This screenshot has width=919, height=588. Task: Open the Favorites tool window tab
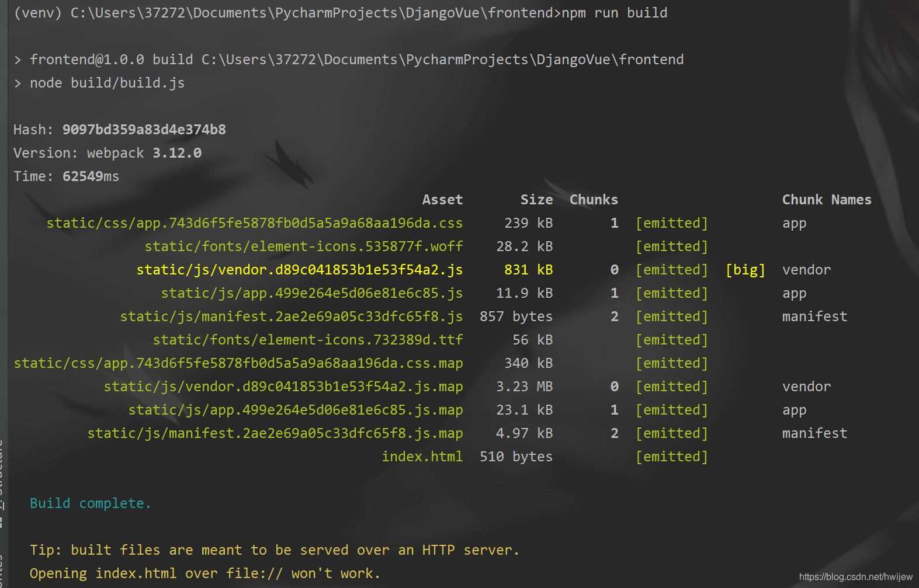click(x=2, y=569)
